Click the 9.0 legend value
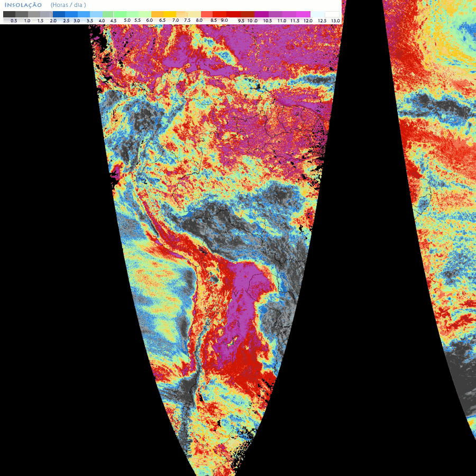Screen dimensions: 476x476 pyautogui.click(x=224, y=20)
